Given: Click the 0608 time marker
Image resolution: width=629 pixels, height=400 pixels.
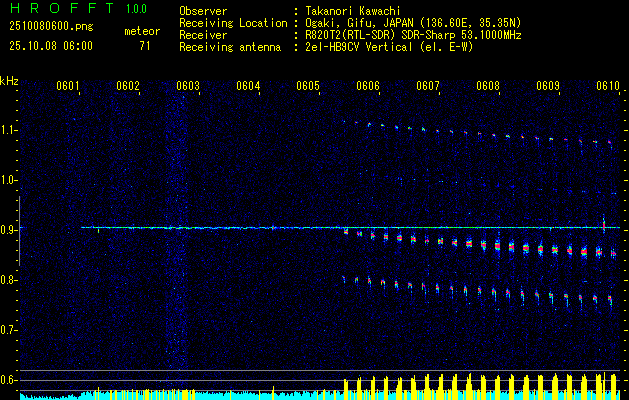Looking at the screenshot, I should [488, 87].
